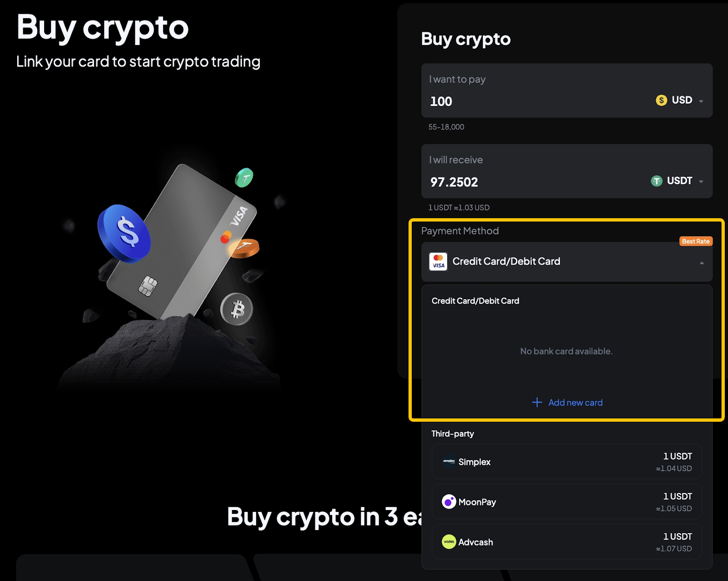Click the green USDT Tether icon
Screen dimensions: 728x581
pos(656,181)
